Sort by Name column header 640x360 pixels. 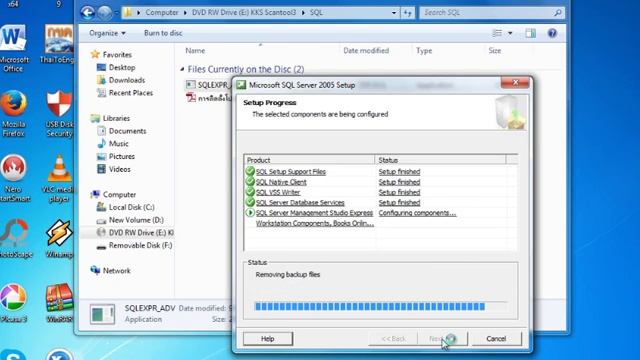pos(195,51)
